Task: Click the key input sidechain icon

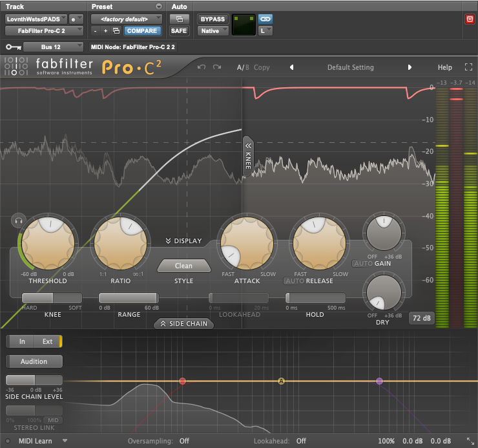Action: click(14, 47)
